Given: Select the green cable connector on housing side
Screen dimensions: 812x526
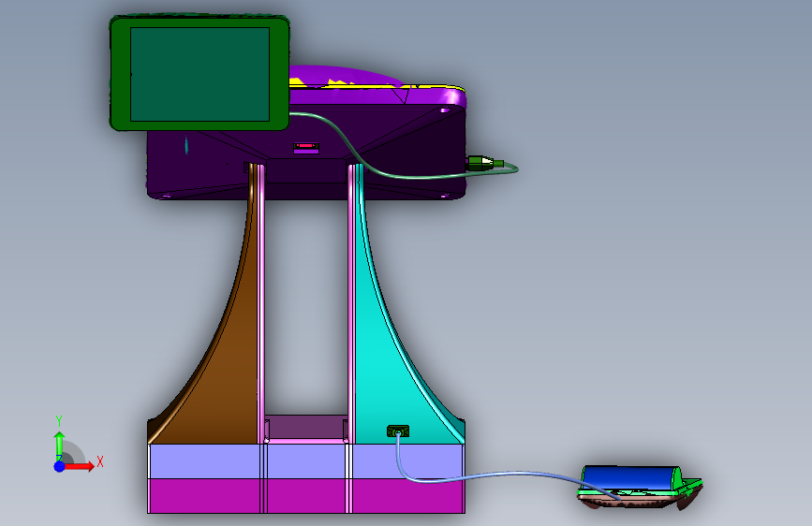Looking at the screenshot, I should pos(483,163).
